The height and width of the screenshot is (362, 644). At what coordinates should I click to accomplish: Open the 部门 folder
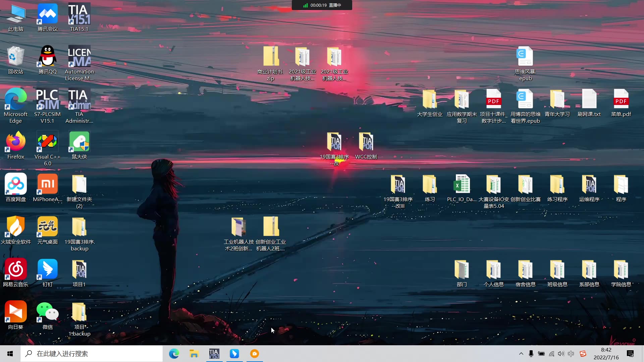point(462,273)
